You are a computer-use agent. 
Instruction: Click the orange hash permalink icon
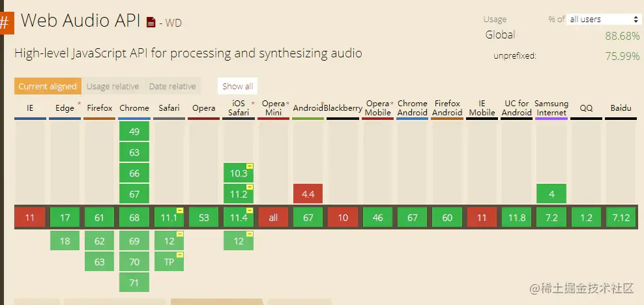(x=7, y=23)
